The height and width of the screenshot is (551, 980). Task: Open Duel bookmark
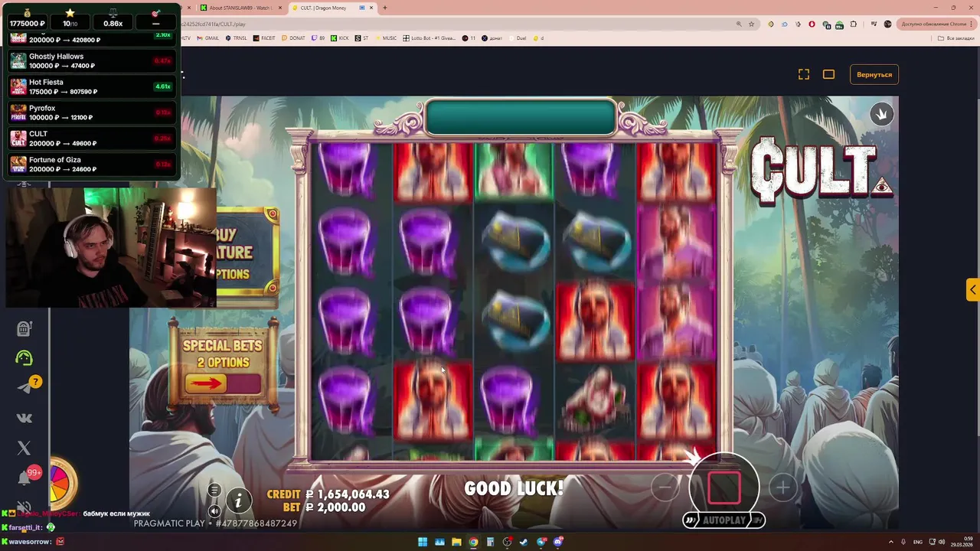point(518,38)
